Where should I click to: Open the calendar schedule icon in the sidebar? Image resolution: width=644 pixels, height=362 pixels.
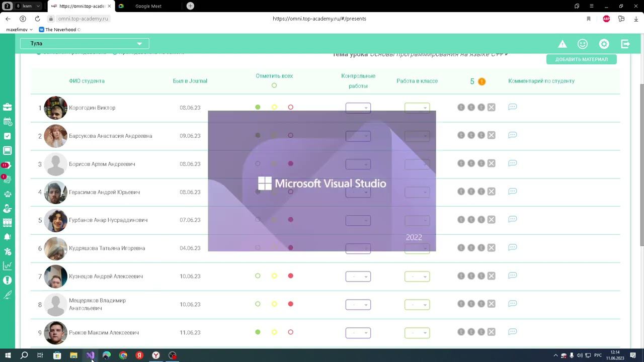(x=8, y=122)
